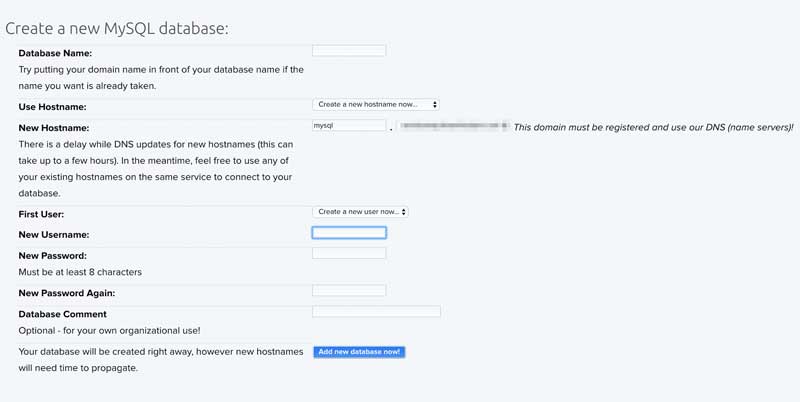Click the Use Hostname: label
800x402 pixels.
click(x=52, y=107)
